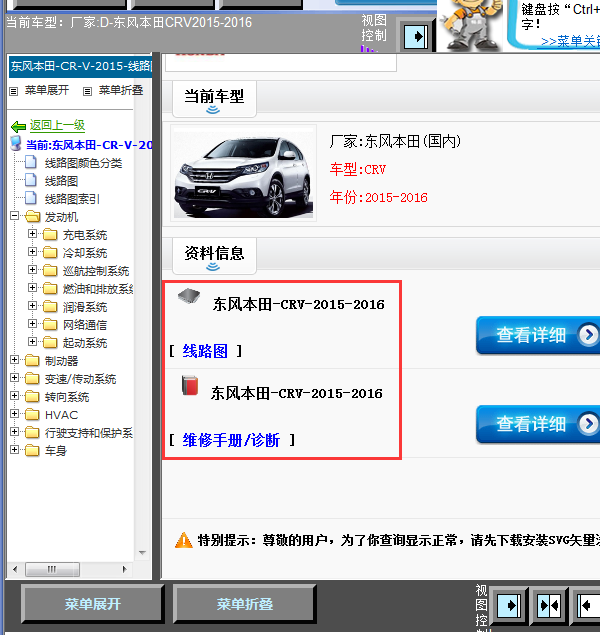Click the small list icon before 菜单折叠
Screen dimensions: 600x635
tap(87, 91)
